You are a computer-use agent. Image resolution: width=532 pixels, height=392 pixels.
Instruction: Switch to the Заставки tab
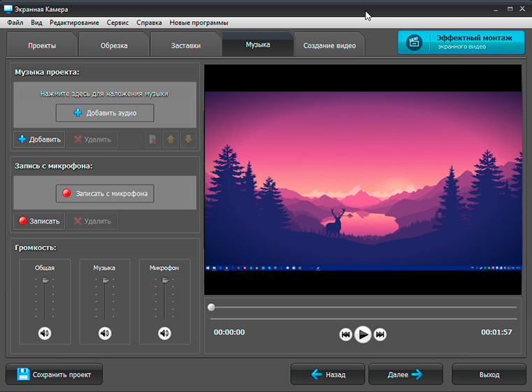tap(186, 45)
